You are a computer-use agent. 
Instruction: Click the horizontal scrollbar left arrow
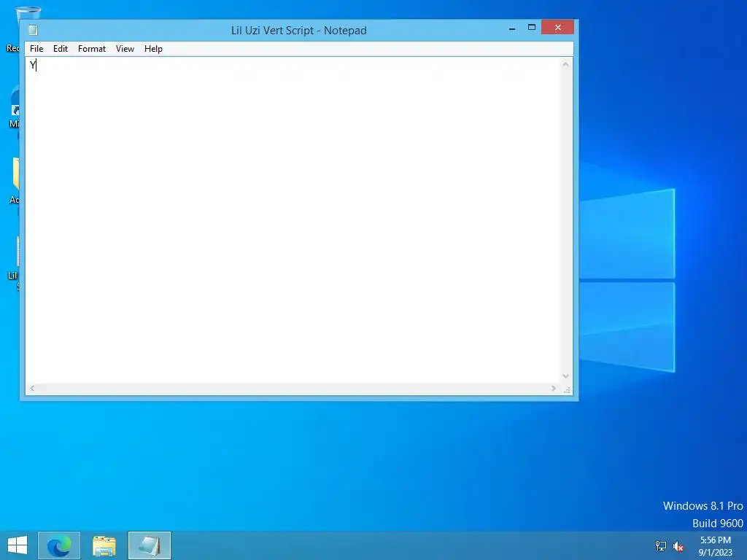(x=32, y=389)
